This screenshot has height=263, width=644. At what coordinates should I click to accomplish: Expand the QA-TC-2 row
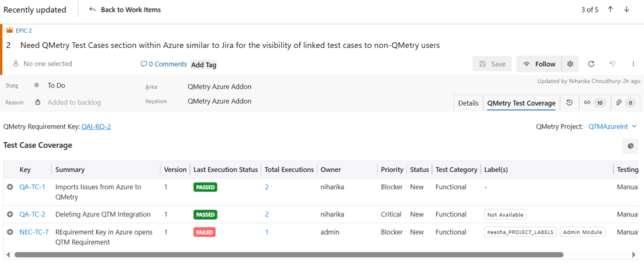(10, 215)
